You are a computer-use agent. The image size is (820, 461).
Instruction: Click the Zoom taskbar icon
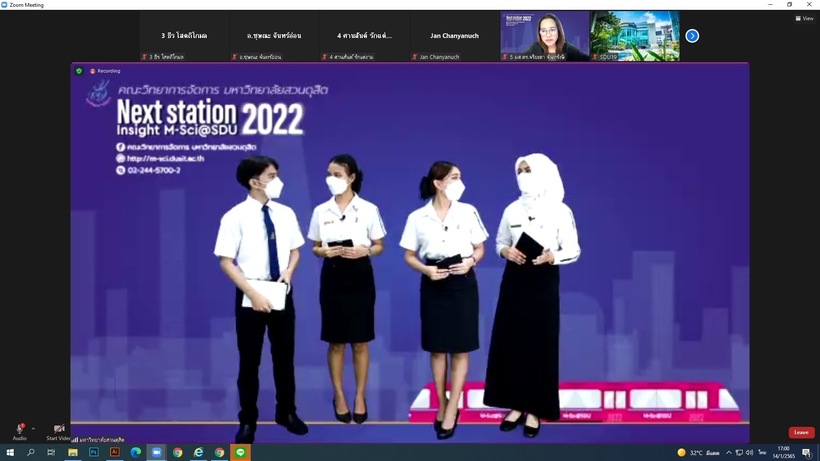pos(156,452)
